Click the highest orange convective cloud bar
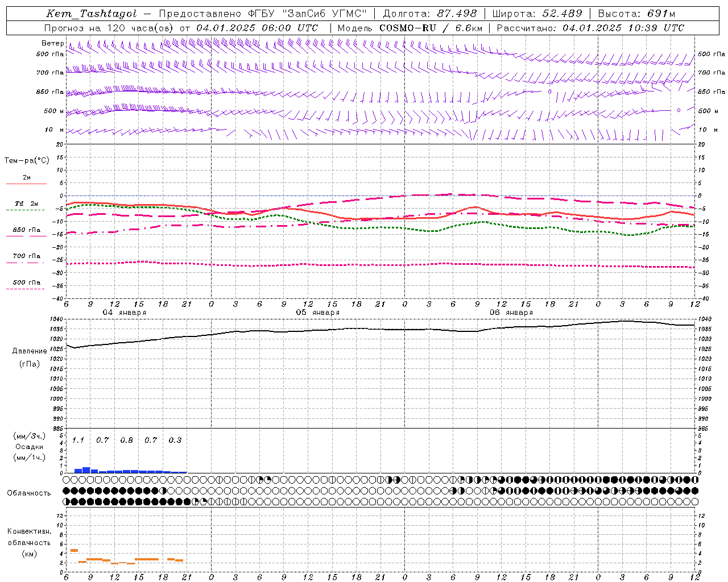728x582 pixels. coord(74,550)
